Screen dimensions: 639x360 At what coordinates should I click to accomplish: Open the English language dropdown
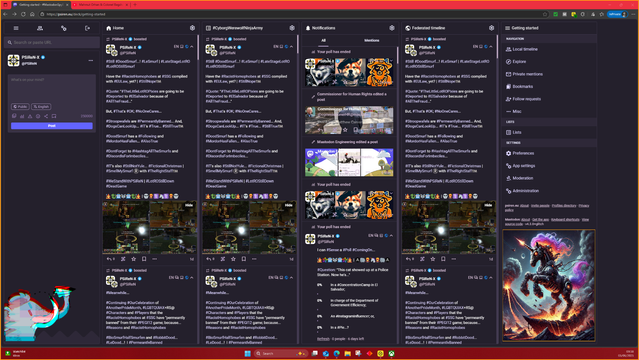pyautogui.click(x=41, y=106)
